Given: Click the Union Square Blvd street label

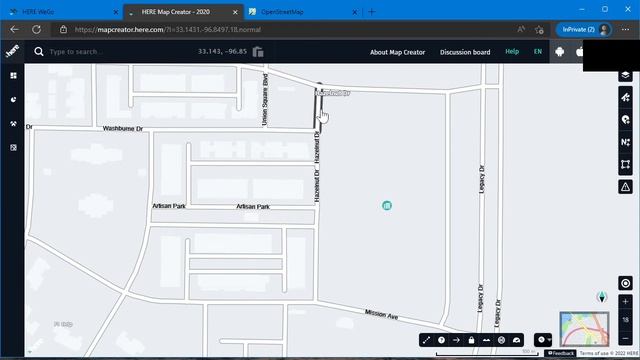Looking at the screenshot, I should click(x=265, y=99).
